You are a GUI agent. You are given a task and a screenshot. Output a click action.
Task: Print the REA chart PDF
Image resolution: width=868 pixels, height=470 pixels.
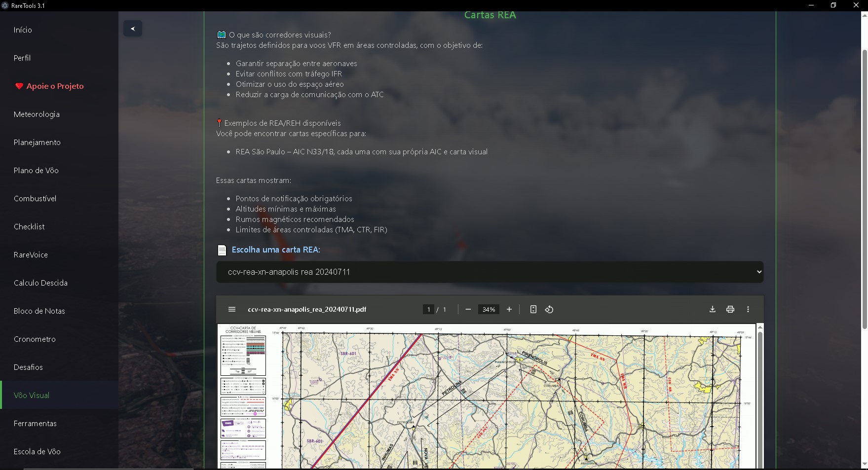(730, 309)
